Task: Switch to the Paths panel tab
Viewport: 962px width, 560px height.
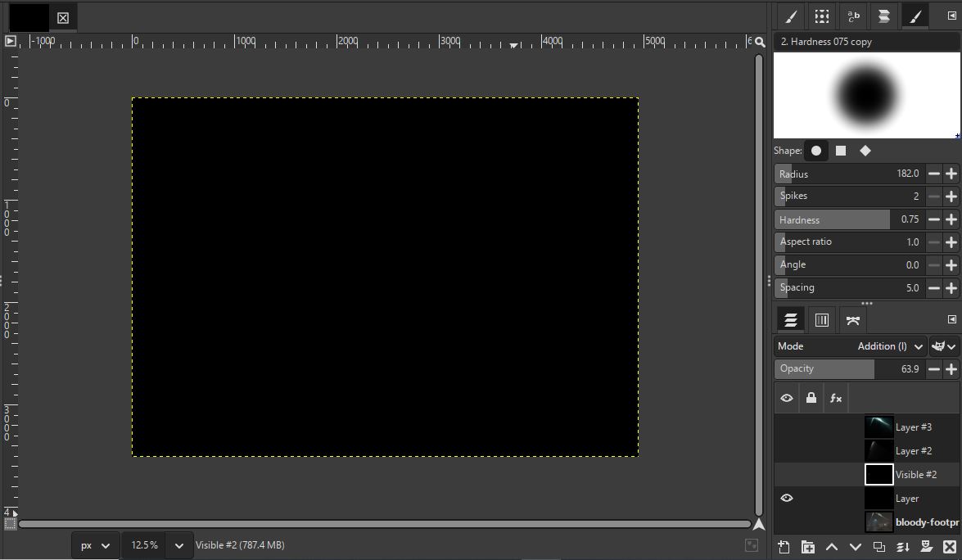Action: pos(853,320)
